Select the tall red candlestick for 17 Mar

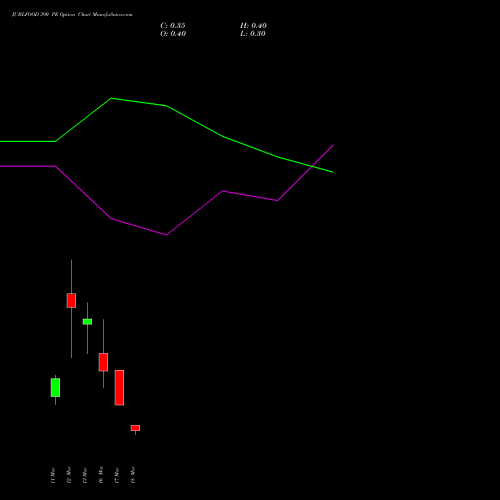tap(119, 388)
